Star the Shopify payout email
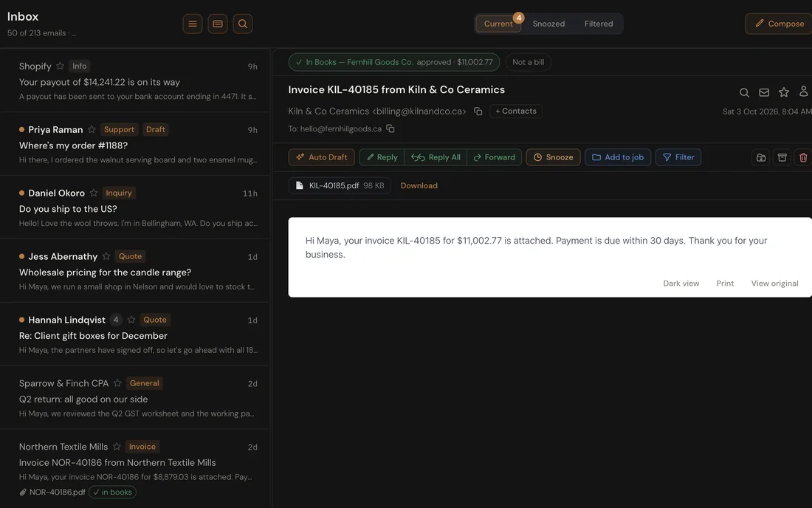This screenshot has width=812, height=508. pyautogui.click(x=60, y=66)
